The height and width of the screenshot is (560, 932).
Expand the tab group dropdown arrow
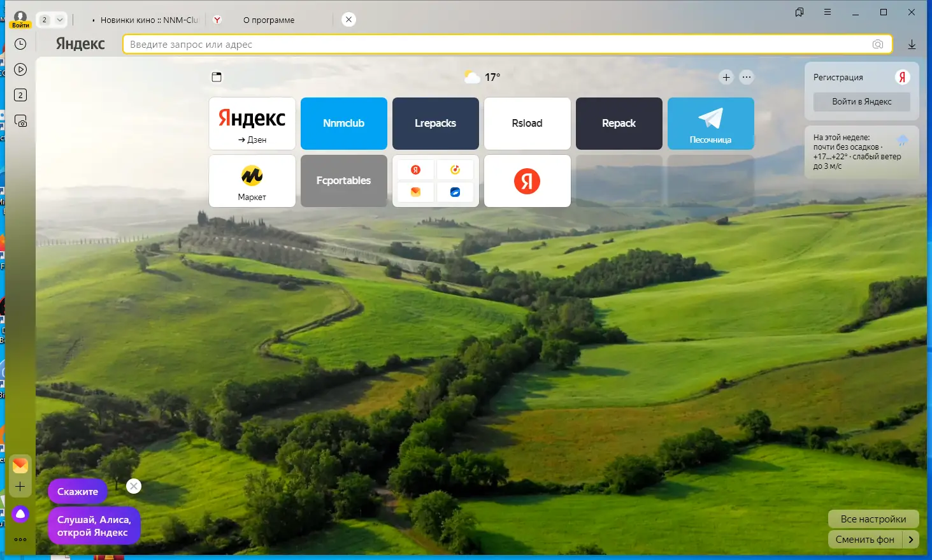[x=60, y=20]
